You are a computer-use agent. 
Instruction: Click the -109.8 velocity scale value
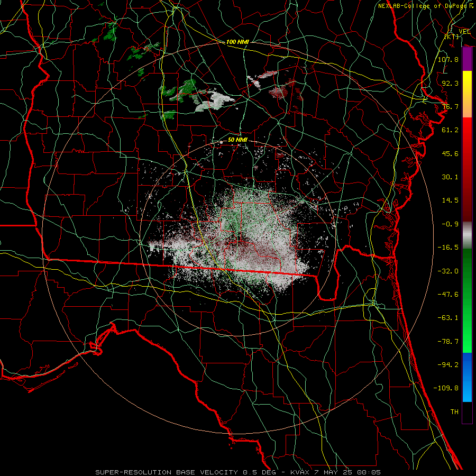point(446,388)
